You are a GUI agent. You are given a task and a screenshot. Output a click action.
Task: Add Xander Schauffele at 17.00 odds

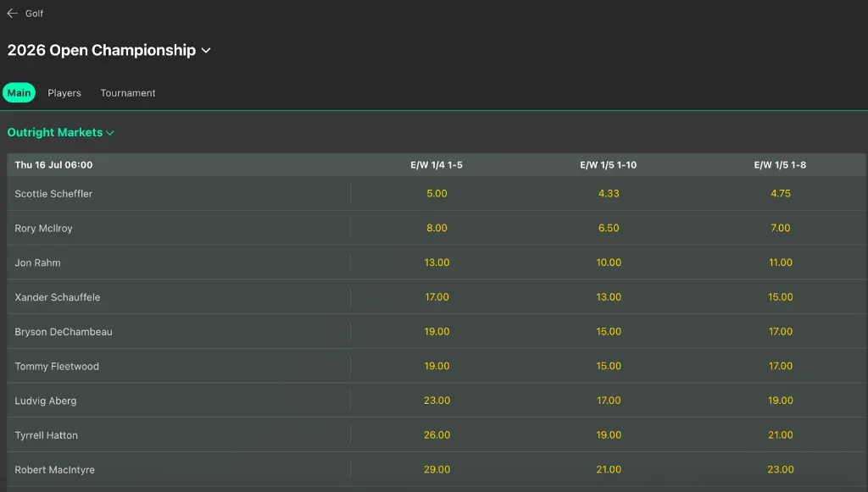437,297
